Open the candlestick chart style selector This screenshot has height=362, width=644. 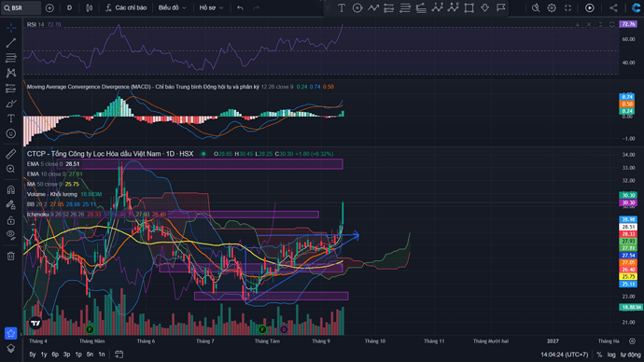pos(89,7)
